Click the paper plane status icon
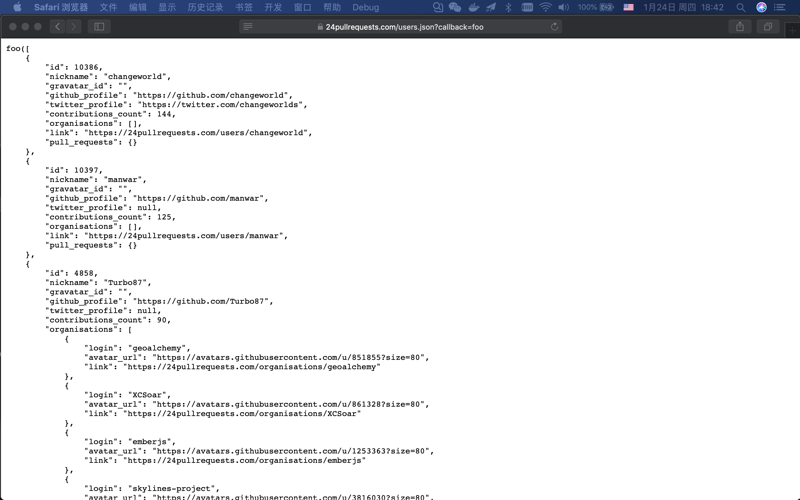 pyautogui.click(x=491, y=7)
